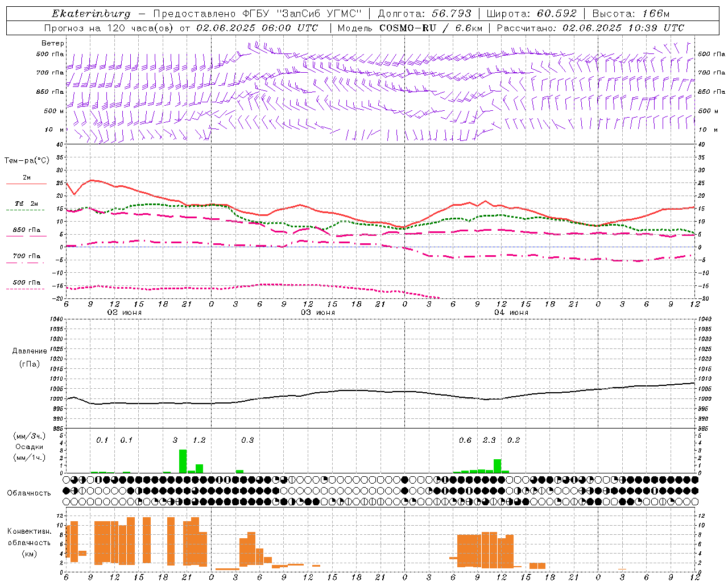Click the 03 июня date label

click(x=318, y=313)
